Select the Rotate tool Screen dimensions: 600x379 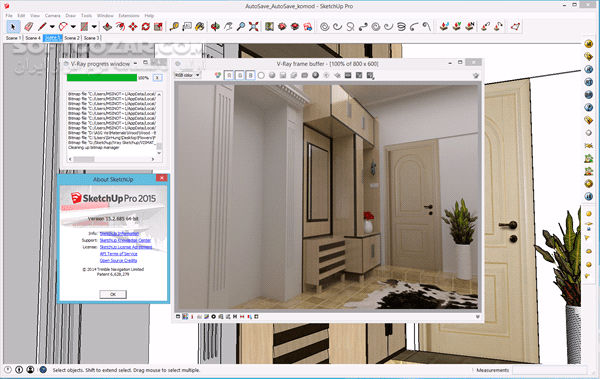[x=145, y=27]
